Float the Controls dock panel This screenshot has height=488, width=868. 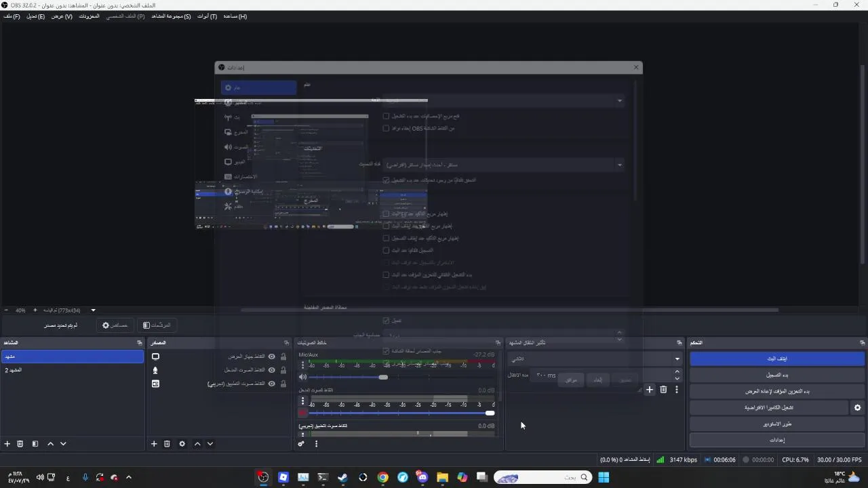[863, 343]
